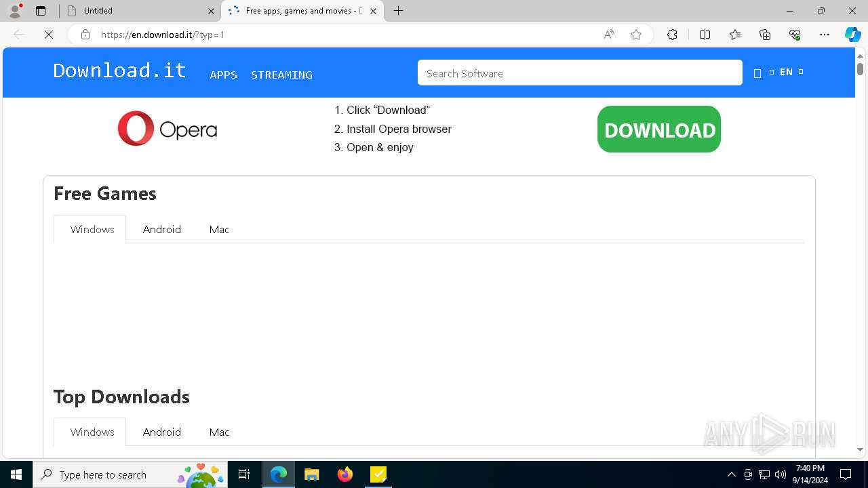Click the page vertical scrollbar thumb
The height and width of the screenshot is (488, 868).
click(860, 68)
